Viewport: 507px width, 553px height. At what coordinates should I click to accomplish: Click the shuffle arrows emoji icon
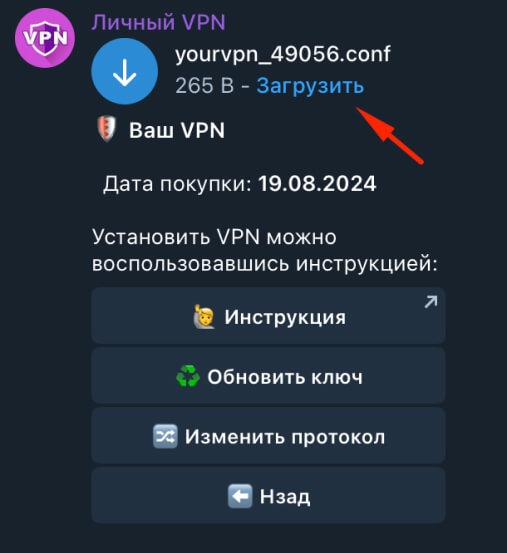(x=165, y=436)
